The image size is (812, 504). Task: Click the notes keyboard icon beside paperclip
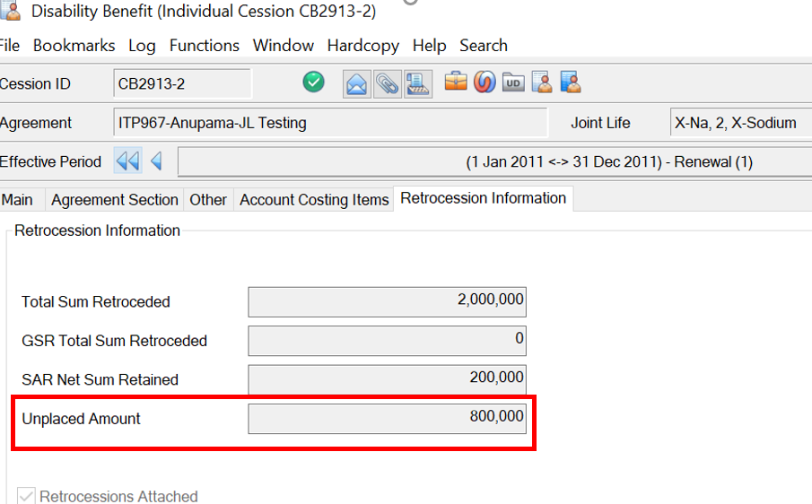coord(417,83)
